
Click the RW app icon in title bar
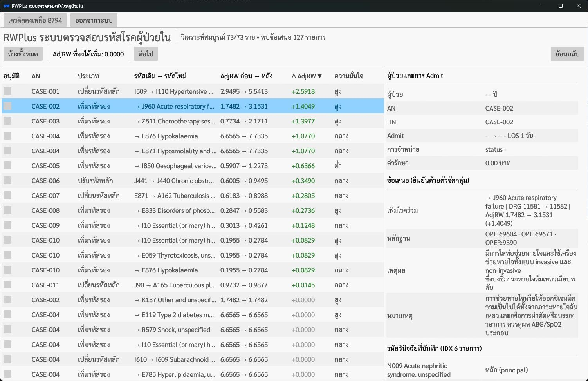pyautogui.click(x=7, y=6)
